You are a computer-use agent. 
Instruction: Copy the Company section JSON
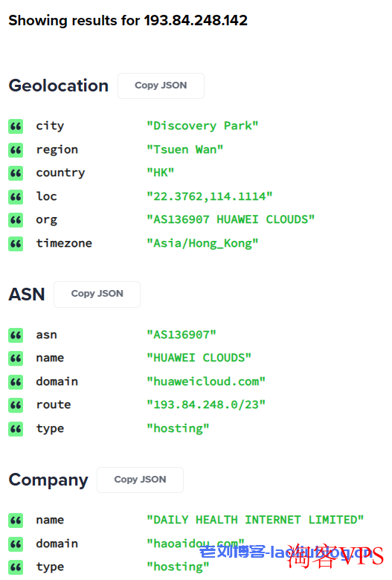pyautogui.click(x=140, y=480)
